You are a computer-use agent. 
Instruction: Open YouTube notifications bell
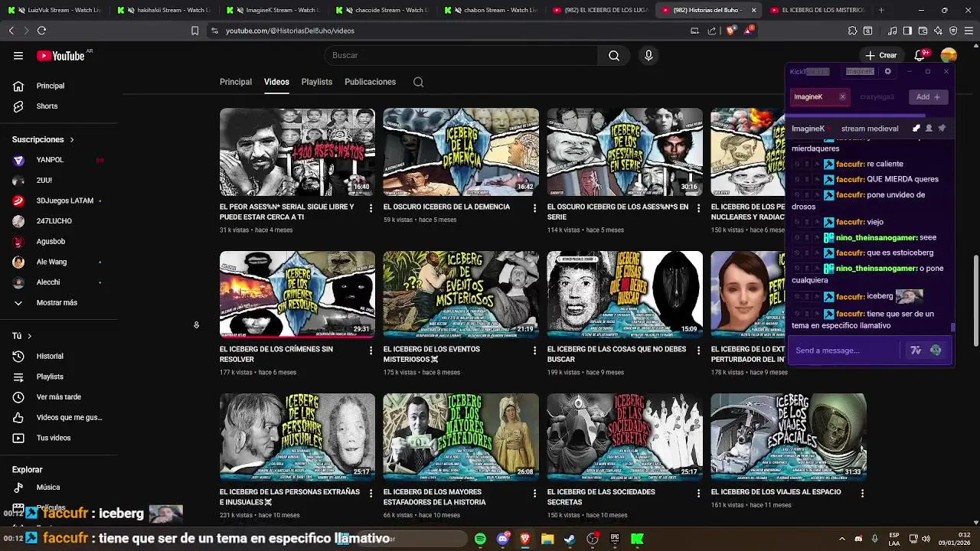[x=920, y=55]
